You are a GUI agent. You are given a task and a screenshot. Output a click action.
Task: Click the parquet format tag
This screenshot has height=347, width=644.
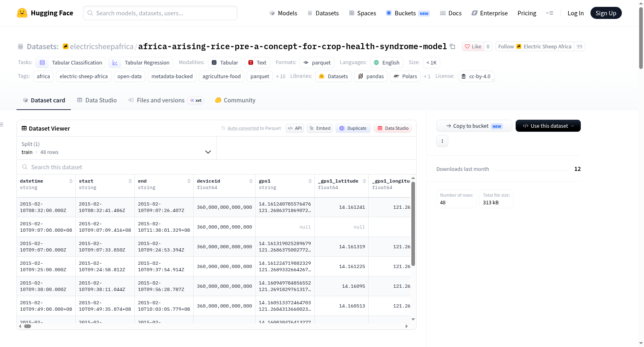317,62
